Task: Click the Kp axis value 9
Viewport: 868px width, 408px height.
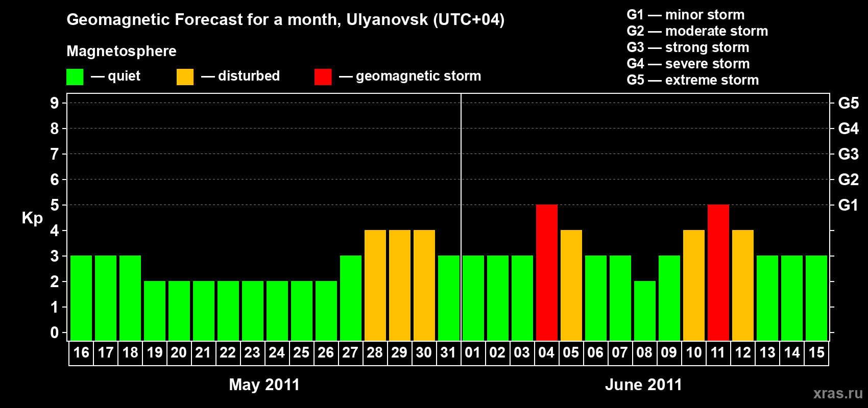Action: coord(55,103)
